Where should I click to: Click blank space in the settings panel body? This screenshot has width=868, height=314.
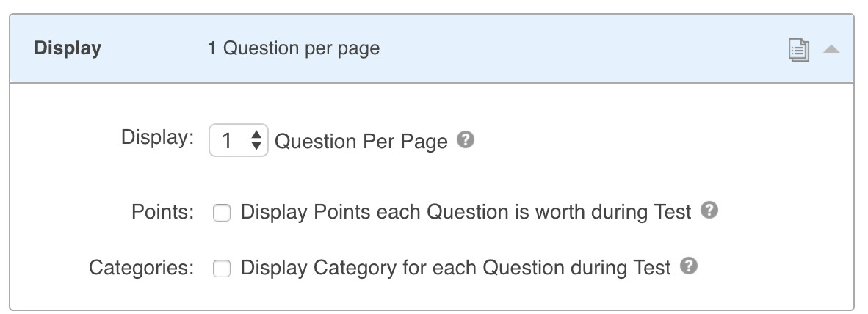(x=661, y=147)
